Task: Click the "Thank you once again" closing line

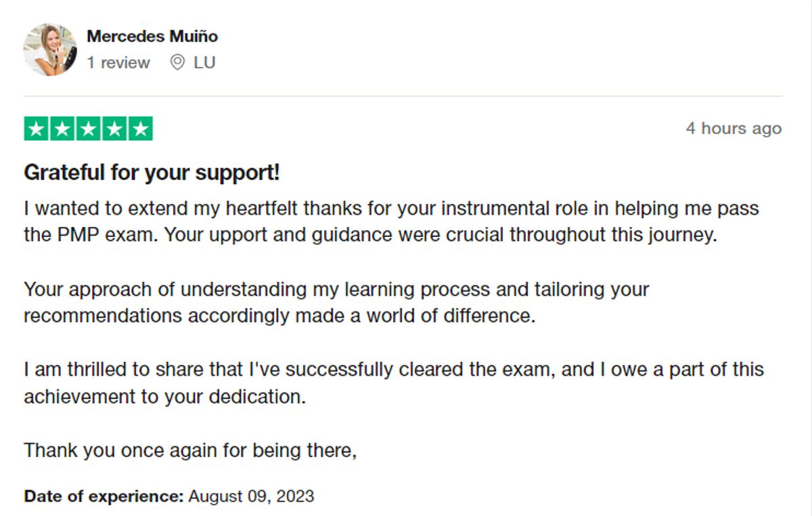Action: click(x=190, y=450)
